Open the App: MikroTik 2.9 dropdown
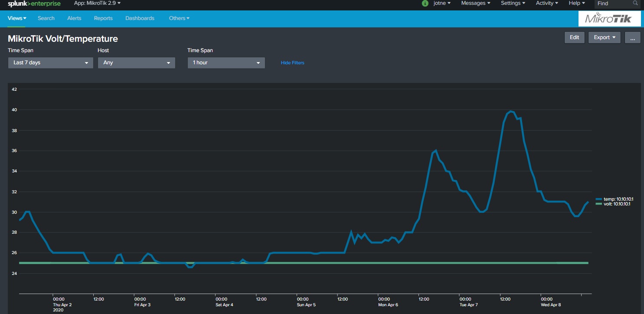The image size is (644, 314). click(98, 3)
